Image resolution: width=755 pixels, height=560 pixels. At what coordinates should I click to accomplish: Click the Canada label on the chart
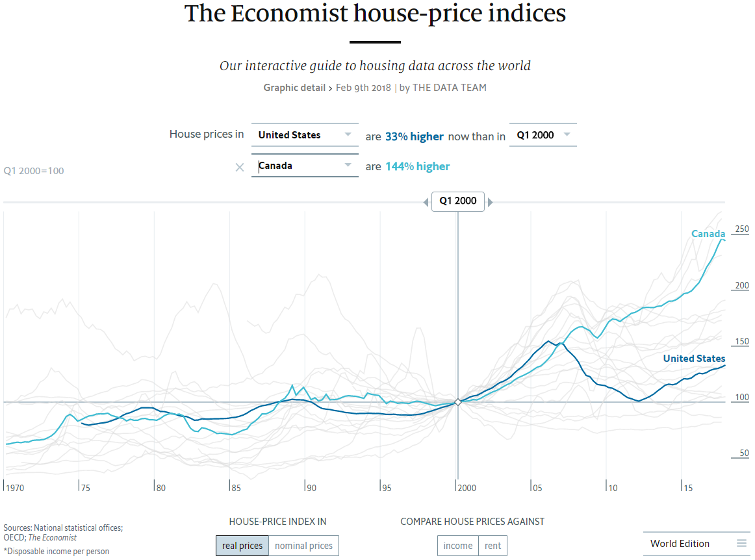pos(708,233)
